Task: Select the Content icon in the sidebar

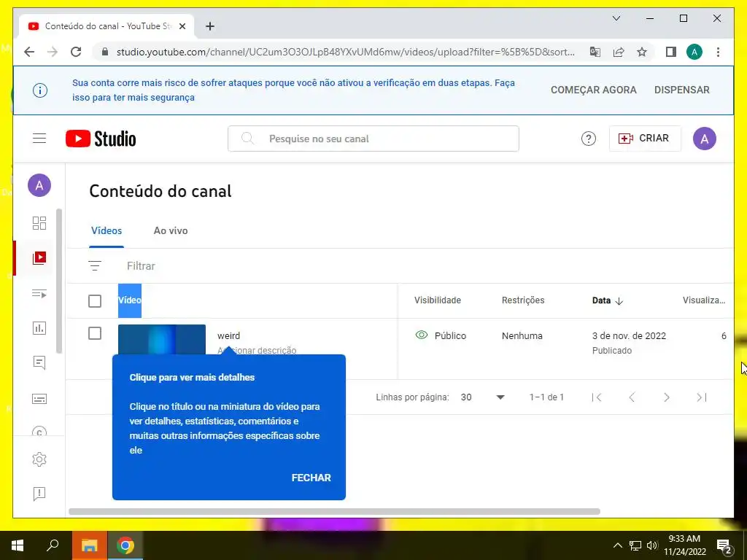Action: [x=39, y=257]
